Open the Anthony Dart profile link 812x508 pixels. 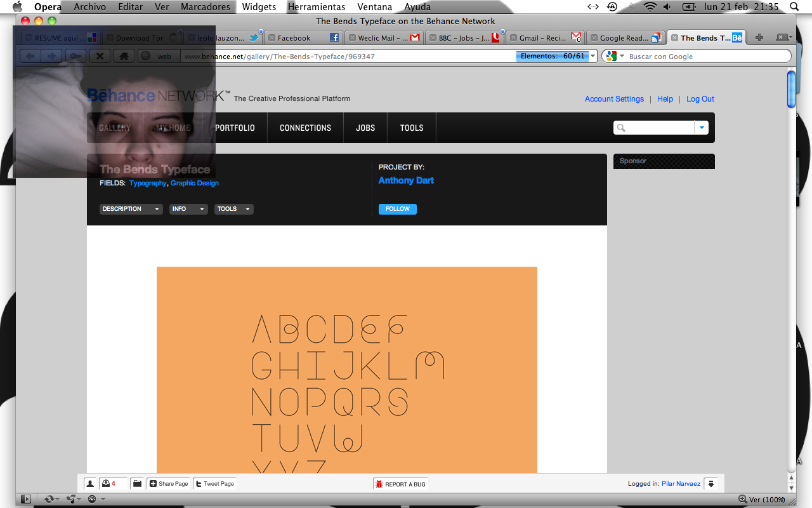(x=406, y=180)
